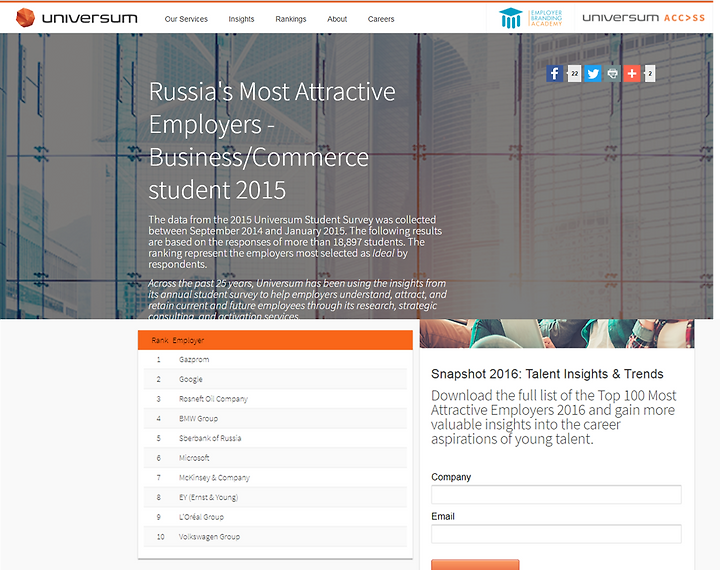
Task: Click the Snapshot 2016 Talent Insights heading
Action: (x=547, y=374)
